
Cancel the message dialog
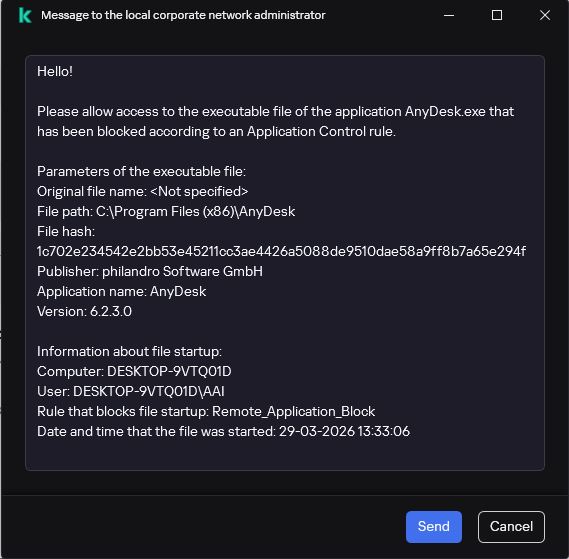tap(511, 527)
